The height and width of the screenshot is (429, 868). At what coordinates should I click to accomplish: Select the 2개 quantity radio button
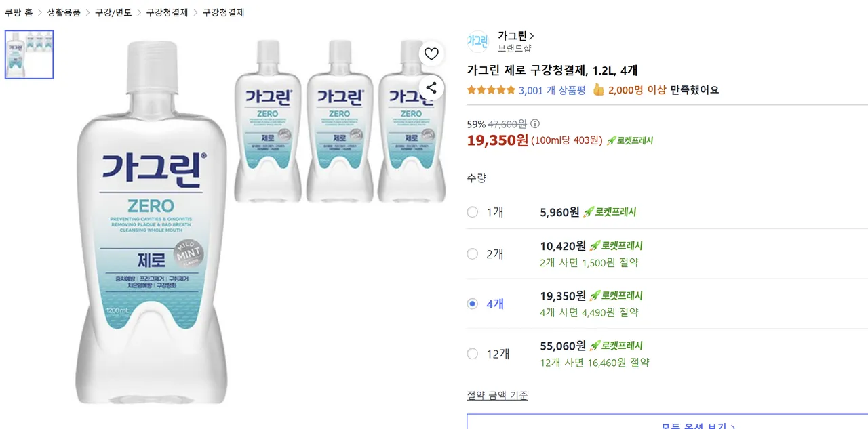(473, 254)
